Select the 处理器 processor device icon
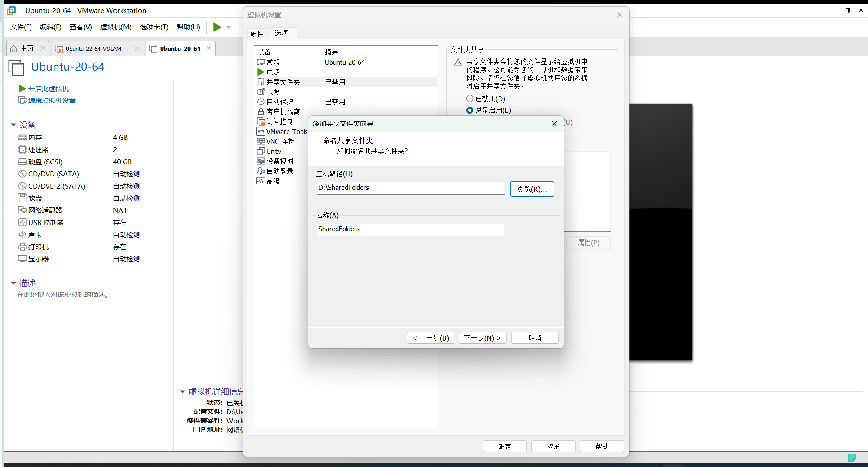Viewport: 868px width, 467px height. (22, 149)
